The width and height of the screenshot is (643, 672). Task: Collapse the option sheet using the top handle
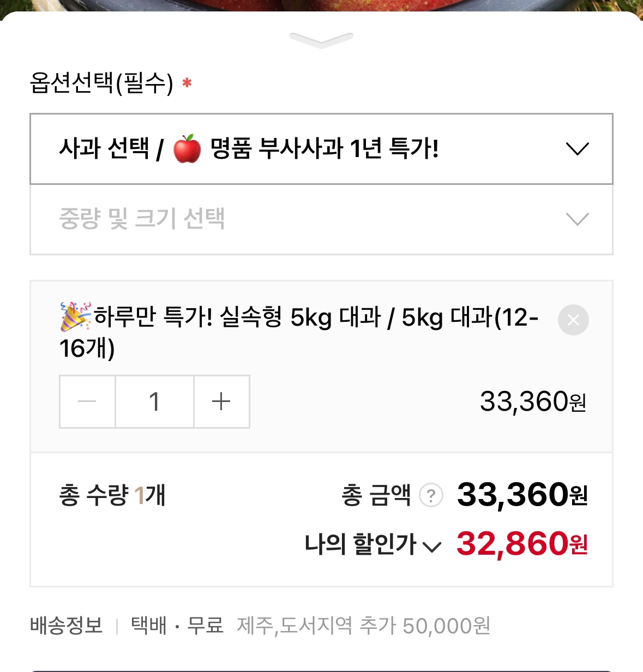[321, 39]
